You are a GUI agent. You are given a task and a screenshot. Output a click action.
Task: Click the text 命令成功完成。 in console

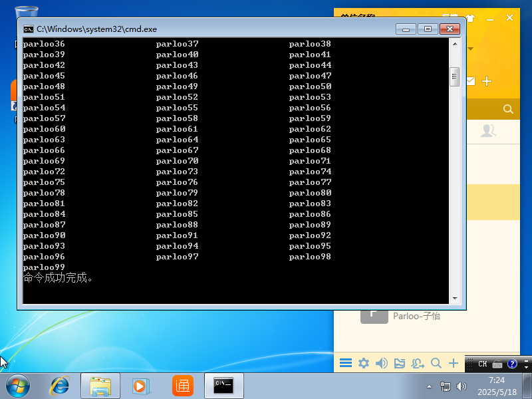58,278
